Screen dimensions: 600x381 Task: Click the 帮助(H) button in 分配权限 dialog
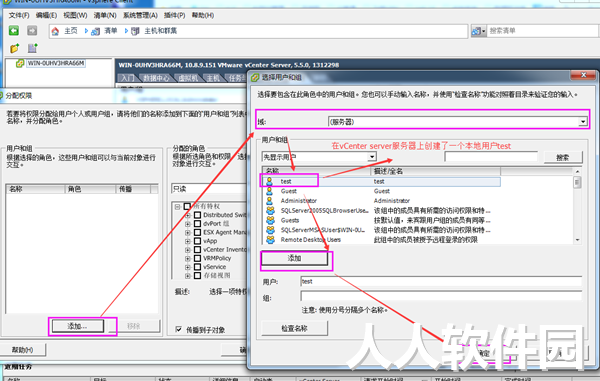pos(22,350)
